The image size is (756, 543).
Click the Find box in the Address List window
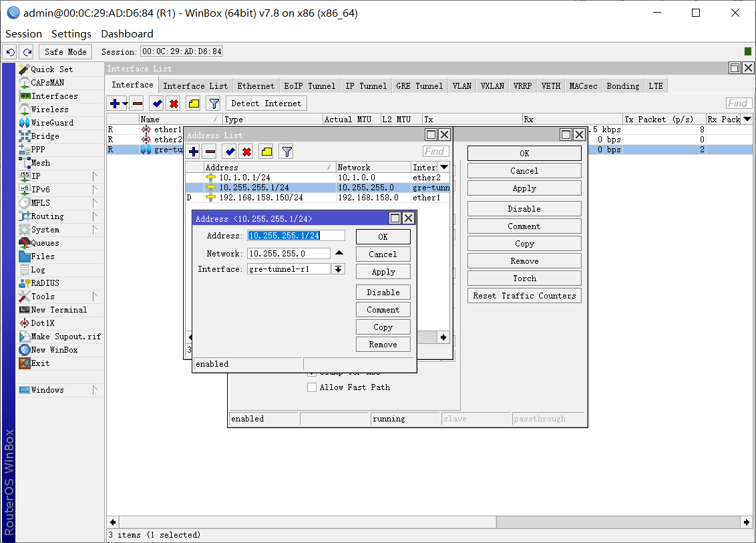pyautogui.click(x=436, y=152)
